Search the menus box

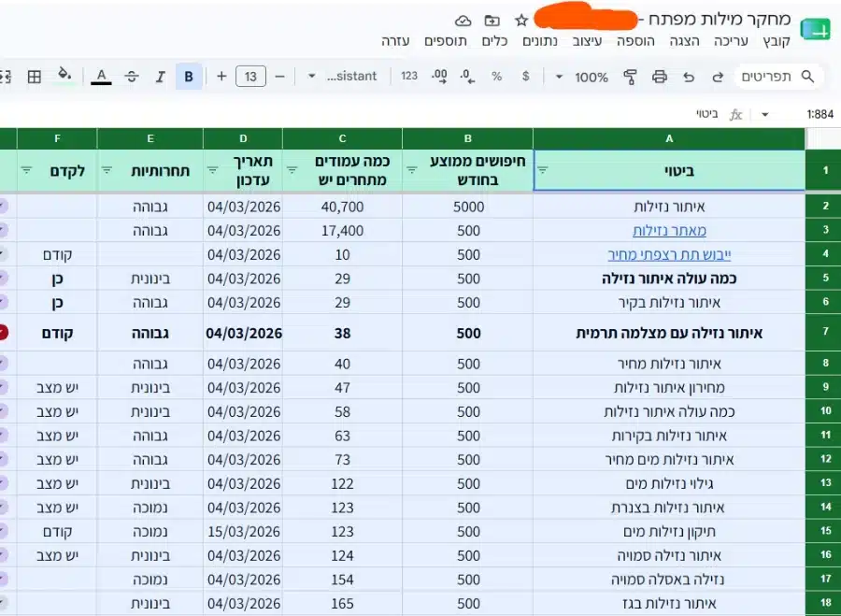pyautogui.click(x=778, y=77)
